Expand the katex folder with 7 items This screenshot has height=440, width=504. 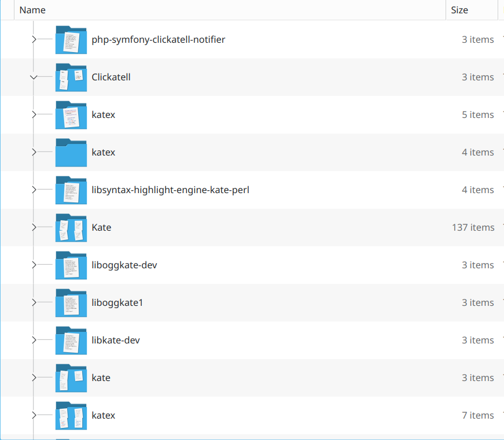coord(34,416)
